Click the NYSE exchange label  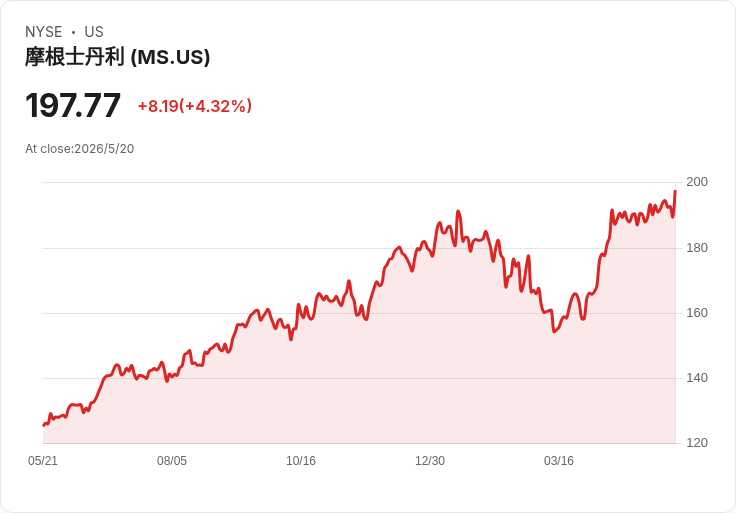44,32
